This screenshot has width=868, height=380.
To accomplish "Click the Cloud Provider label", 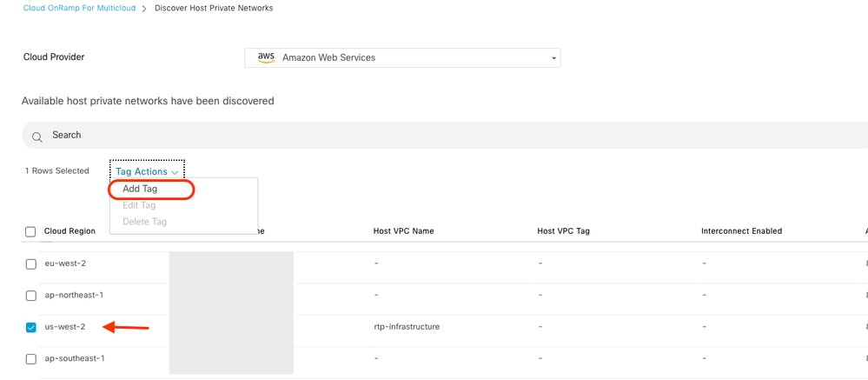I will point(54,57).
